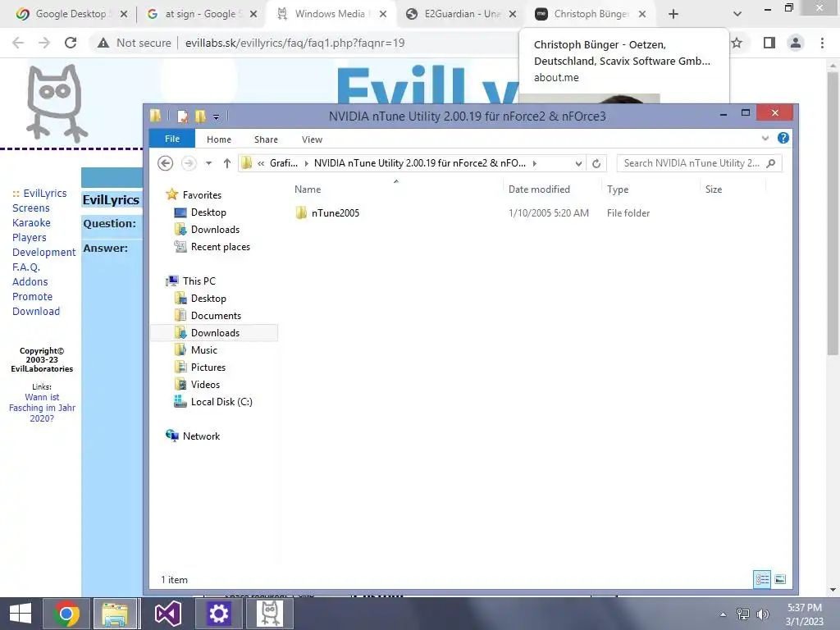Open the Settings gear taskbar app

pos(218,614)
